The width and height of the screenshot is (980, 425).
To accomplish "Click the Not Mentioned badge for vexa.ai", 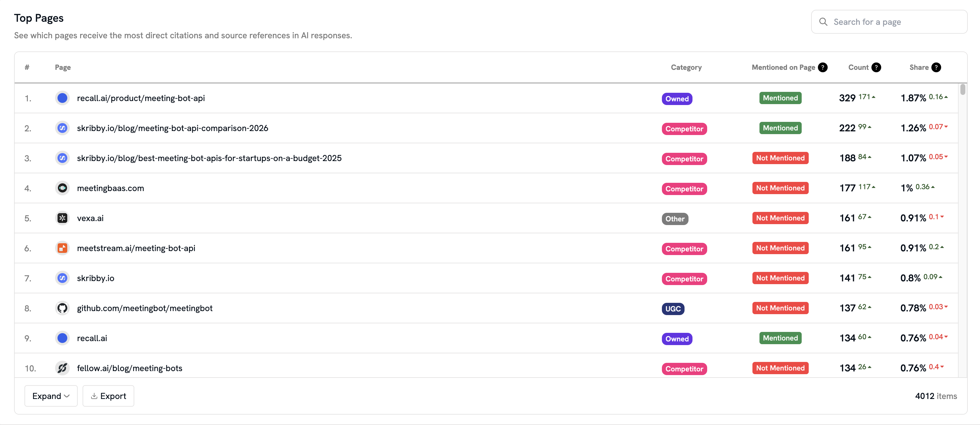I will pos(780,218).
